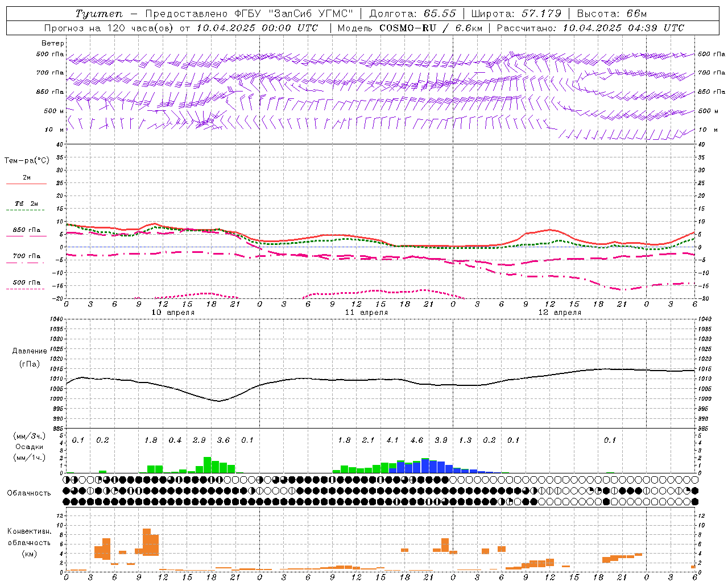
Task: Click the 0.4 precipitation total
Action: tap(175, 440)
